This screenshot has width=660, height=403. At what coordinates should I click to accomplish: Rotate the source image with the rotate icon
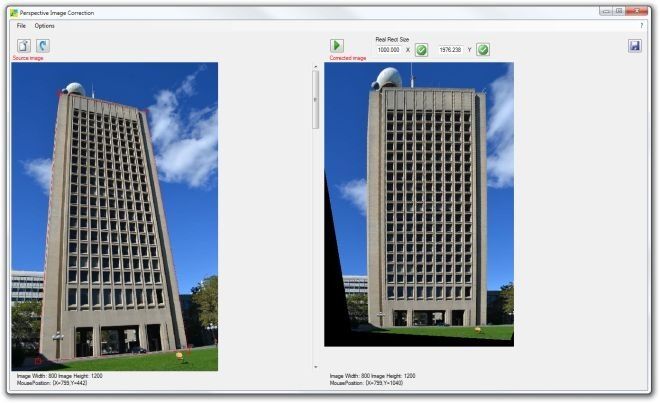click(43, 45)
